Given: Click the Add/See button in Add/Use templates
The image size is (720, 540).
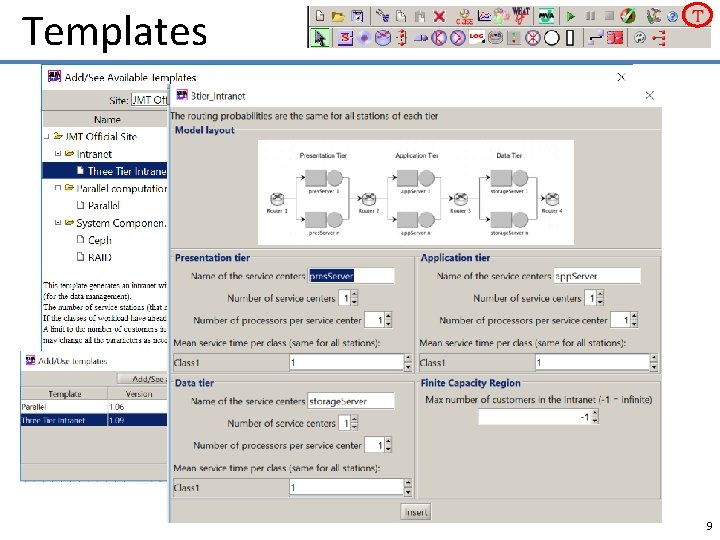Looking at the screenshot, I should [142, 379].
